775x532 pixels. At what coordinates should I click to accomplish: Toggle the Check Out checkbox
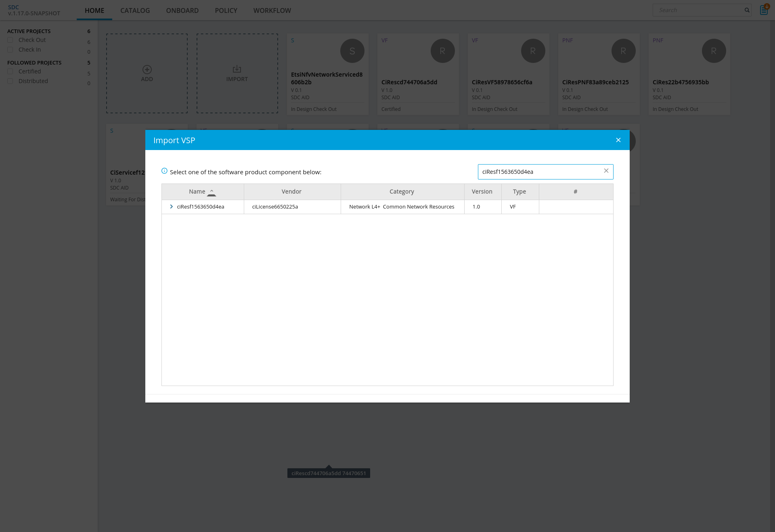[10, 40]
